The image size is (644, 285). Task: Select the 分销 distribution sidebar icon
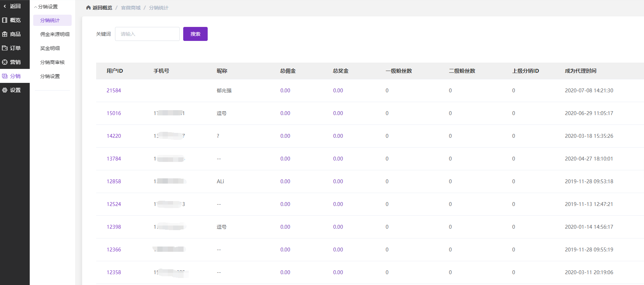(x=5, y=76)
